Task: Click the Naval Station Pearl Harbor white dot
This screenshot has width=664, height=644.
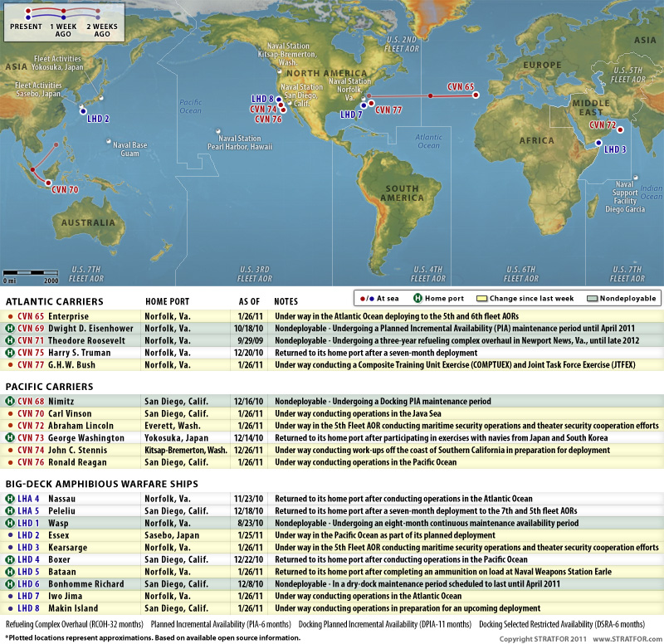Action: (218, 131)
